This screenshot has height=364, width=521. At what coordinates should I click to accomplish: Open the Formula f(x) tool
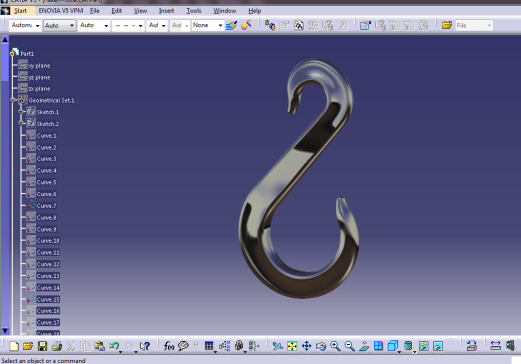[169, 346]
